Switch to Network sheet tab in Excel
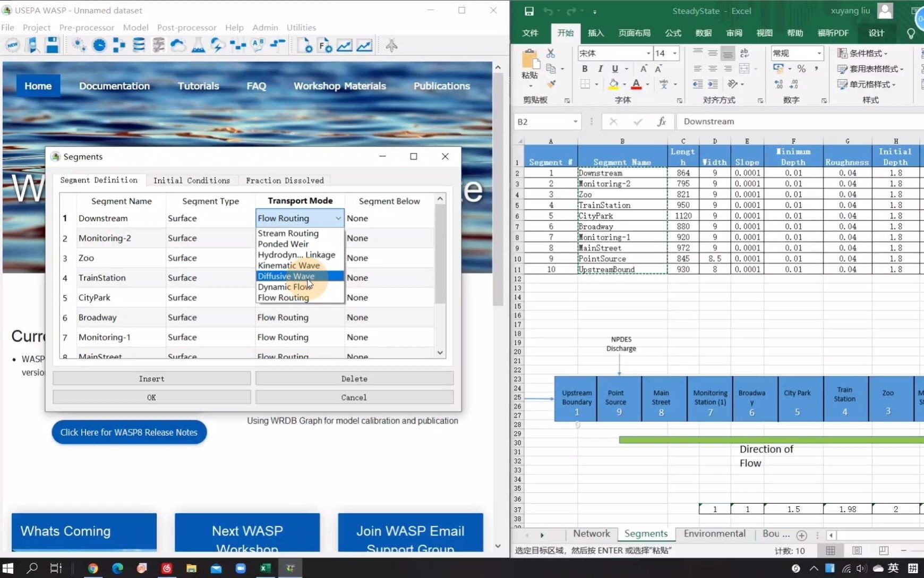Image resolution: width=924 pixels, height=578 pixels. [x=591, y=534]
